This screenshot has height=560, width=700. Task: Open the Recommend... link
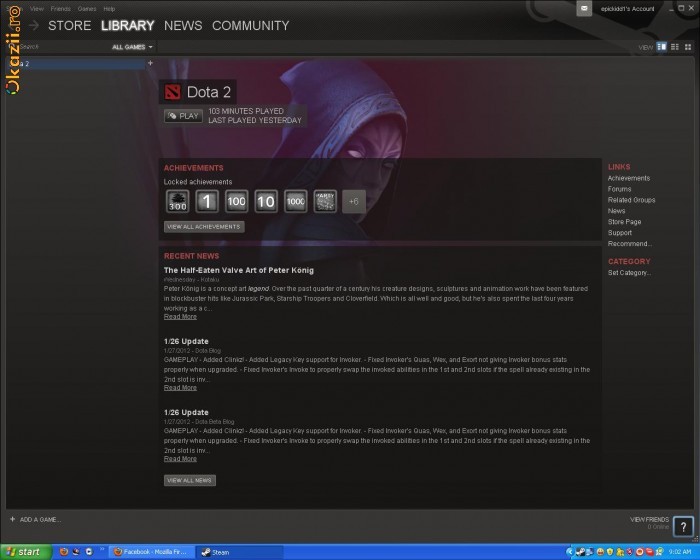[629, 244]
